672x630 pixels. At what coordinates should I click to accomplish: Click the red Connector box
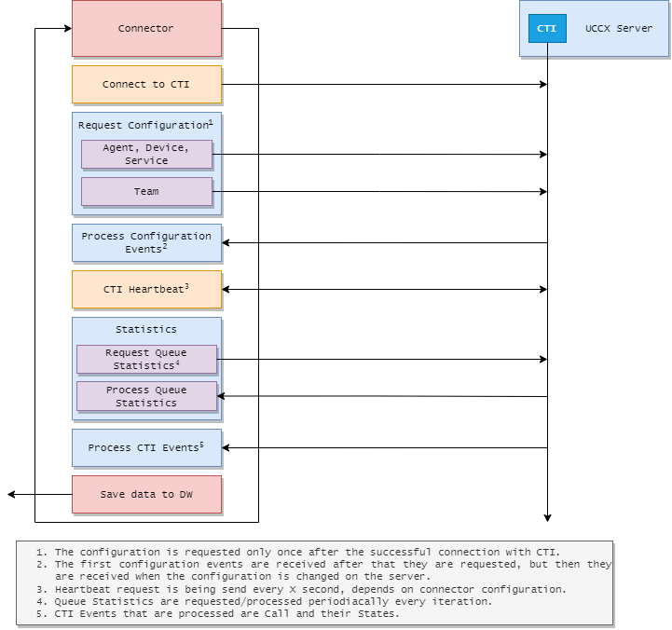(146, 28)
